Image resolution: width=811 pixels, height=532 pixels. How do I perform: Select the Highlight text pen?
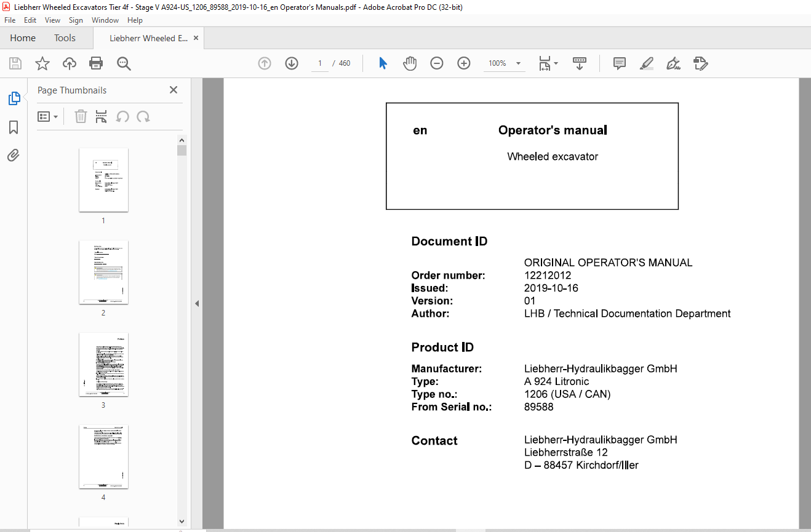click(x=646, y=63)
